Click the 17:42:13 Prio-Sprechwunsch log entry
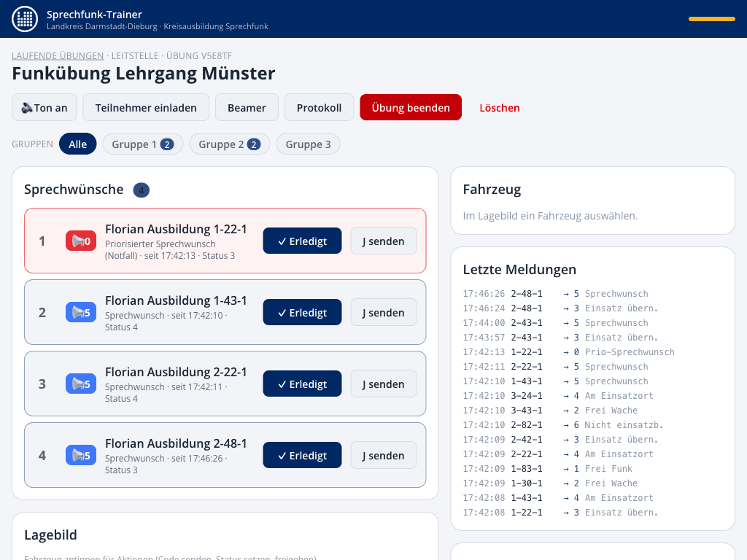Viewport: 747px width, 560px height. point(592,352)
